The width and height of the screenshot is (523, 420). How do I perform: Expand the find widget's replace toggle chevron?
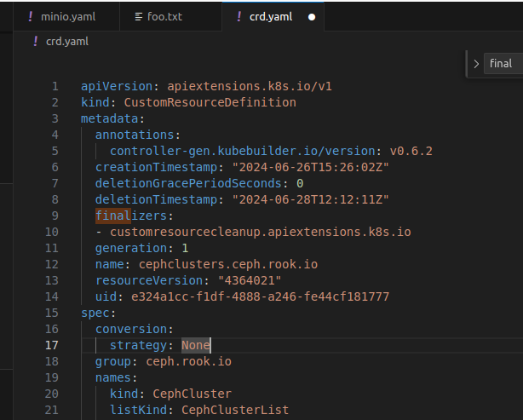pyautogui.click(x=476, y=64)
